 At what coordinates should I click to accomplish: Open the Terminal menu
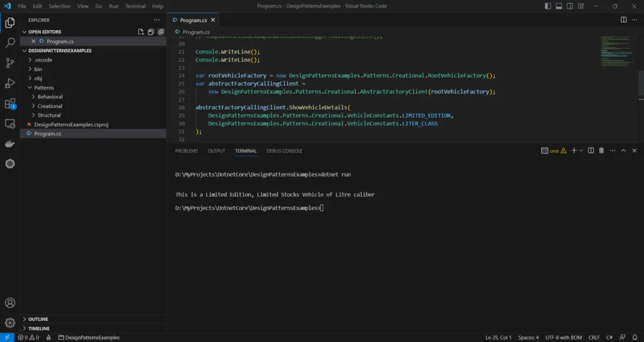tap(135, 6)
